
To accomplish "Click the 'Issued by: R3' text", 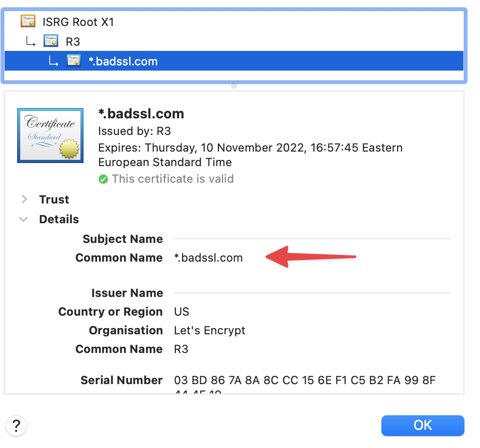I will [x=134, y=131].
